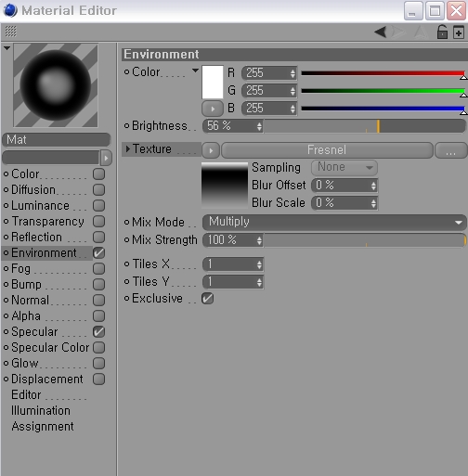
Task: Open the Color mode dropdown arrow
Action: [x=195, y=71]
